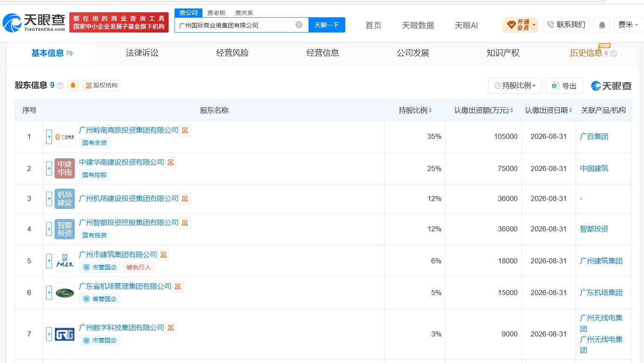Open equity structure icon for 广东省机场管理集团
The image size is (644, 363).
(x=178, y=287)
